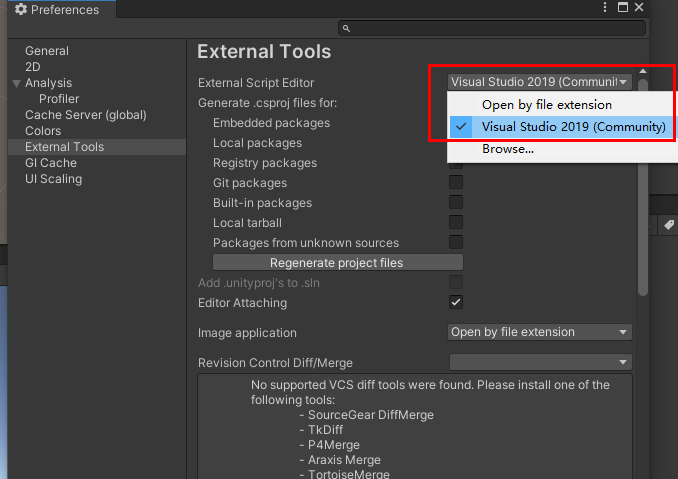Click Git packages label
The image size is (678, 479).
click(x=250, y=183)
